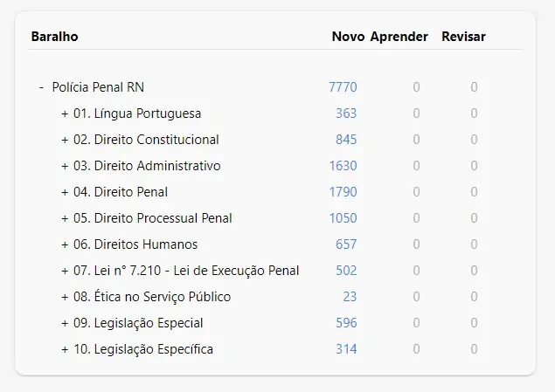Expand 01. Língua Portuguesa subdeck
Screen dimensions: 555x392
[65, 113]
